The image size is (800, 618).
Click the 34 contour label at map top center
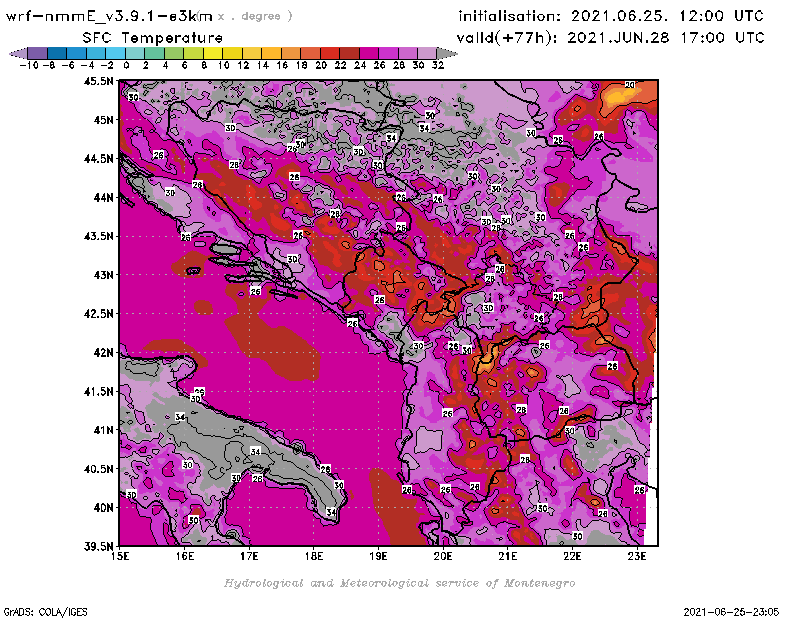click(x=392, y=137)
